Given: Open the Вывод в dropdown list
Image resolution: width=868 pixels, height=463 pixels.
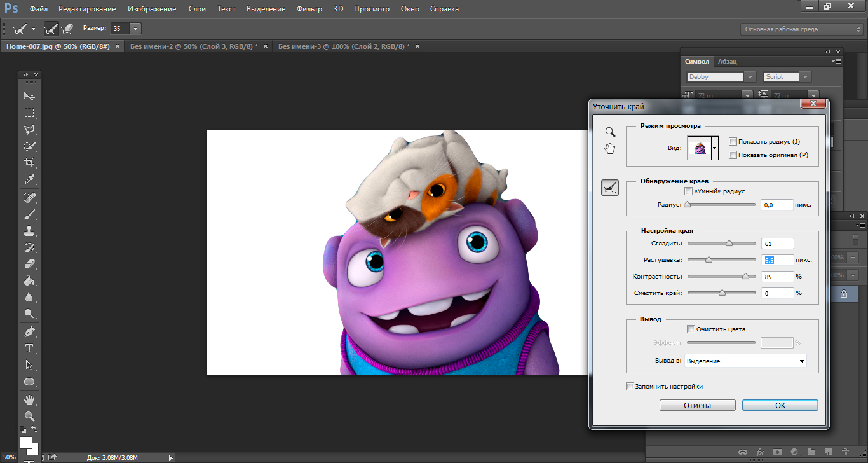Looking at the screenshot, I should pos(745,361).
